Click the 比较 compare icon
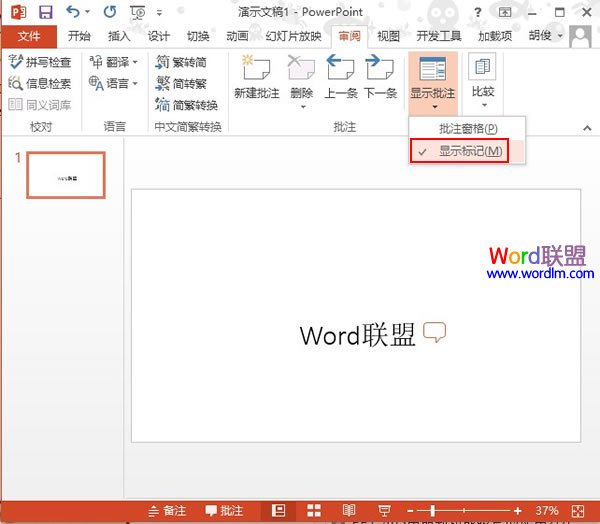 (x=482, y=67)
